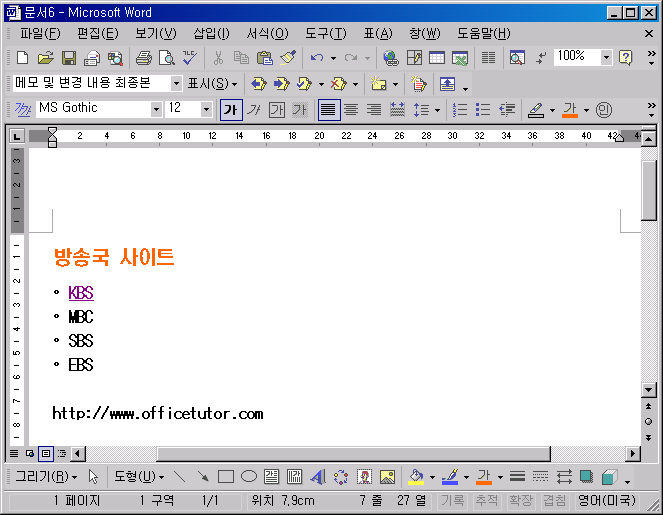
Task: Select the Rectangle drawing tool
Action: (226, 477)
